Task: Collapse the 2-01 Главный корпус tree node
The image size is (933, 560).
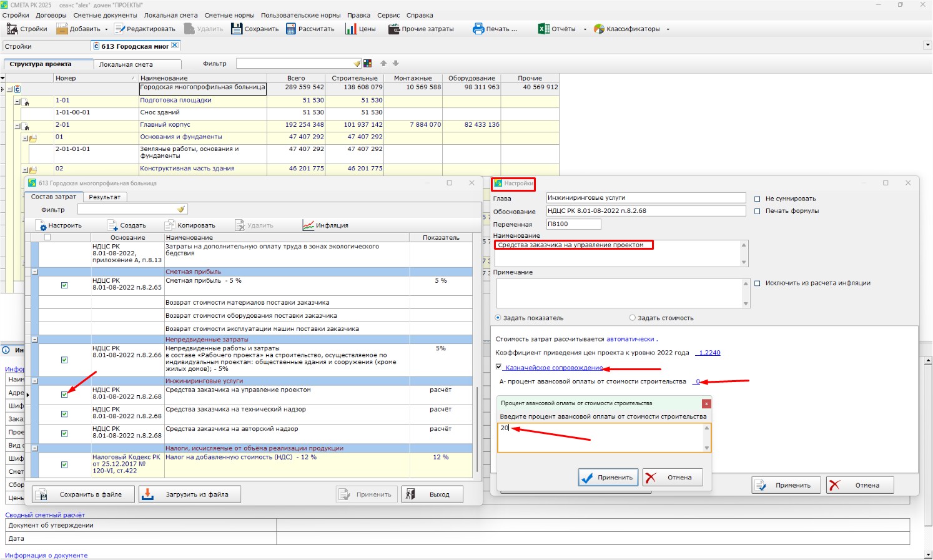Action: point(17,125)
